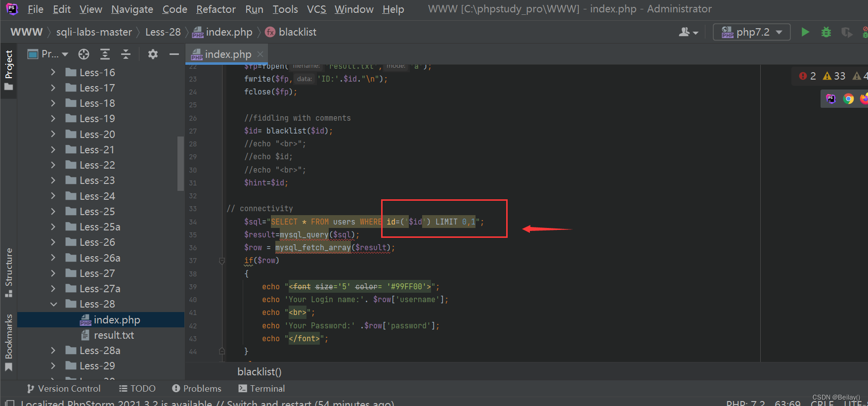This screenshot has height=406, width=868.
Task: Expand the Less-20 folder
Action: [53, 134]
